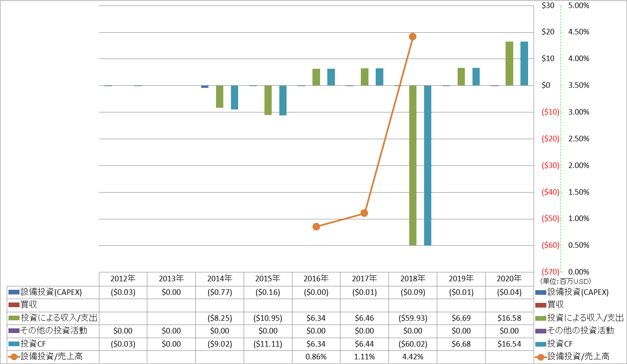Click the red ($40) axis label

[x=551, y=192]
